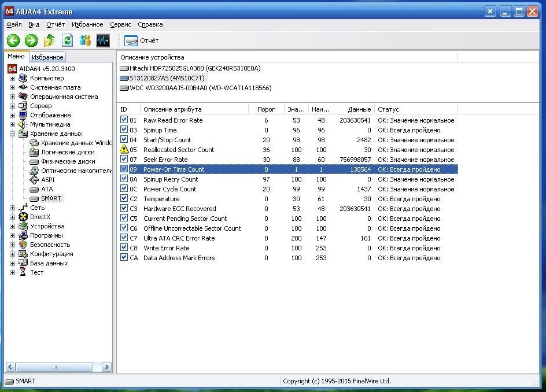Viewport: 546px width, 392px height.
Task: Click the ID column header
Action: (129, 109)
